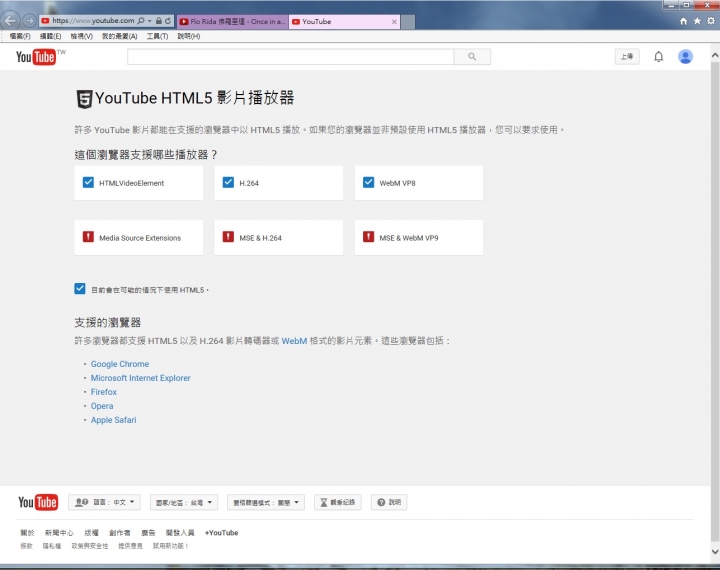The image size is (720, 570).
Task: Open the 編輯(E) menu
Action: pyautogui.click(x=51, y=36)
